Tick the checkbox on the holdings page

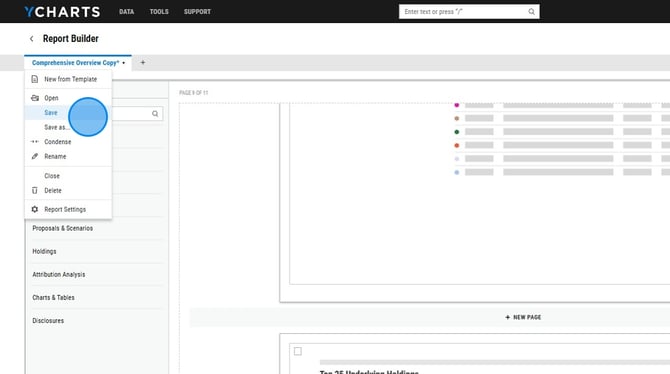click(298, 351)
